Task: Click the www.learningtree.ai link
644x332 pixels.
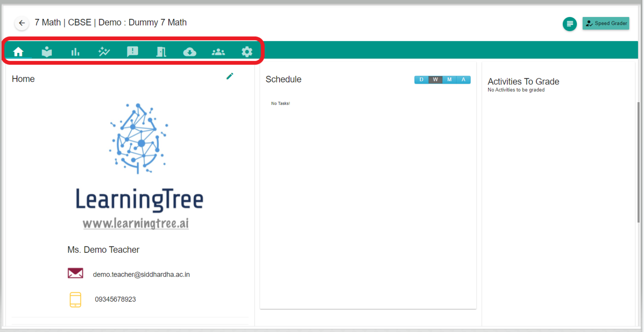Action: click(x=136, y=223)
